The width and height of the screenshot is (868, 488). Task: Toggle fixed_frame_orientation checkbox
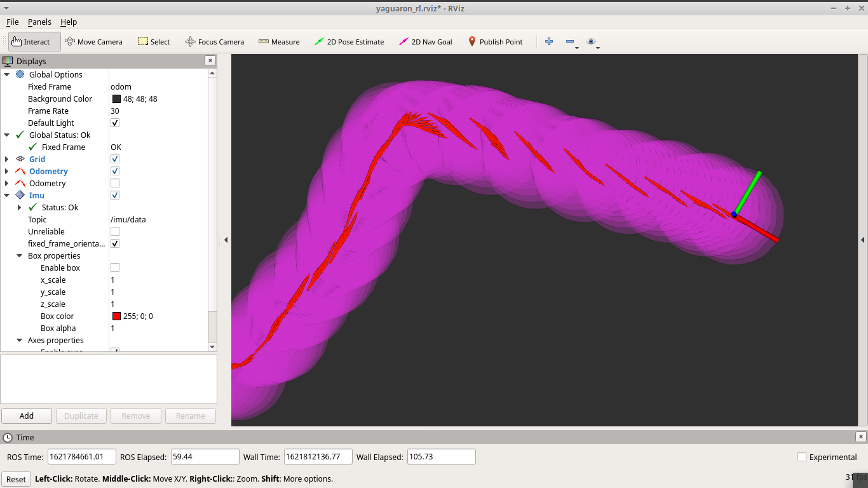[x=115, y=243]
